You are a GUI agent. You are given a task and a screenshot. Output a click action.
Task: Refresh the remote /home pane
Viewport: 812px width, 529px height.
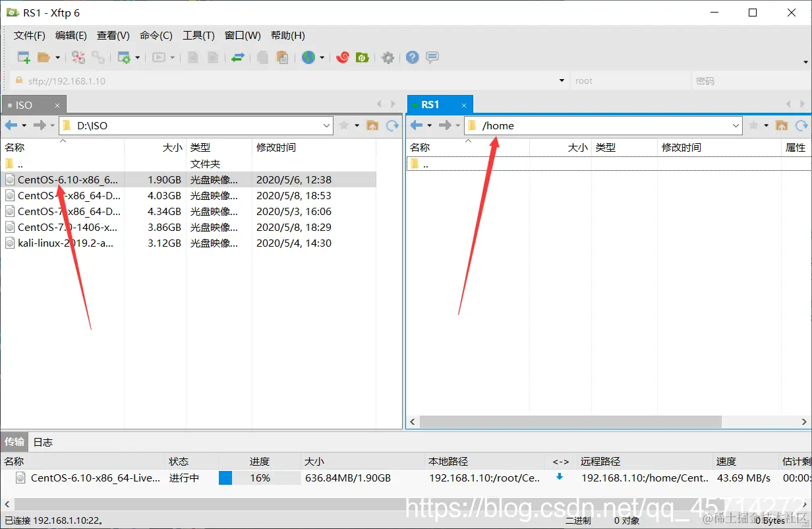click(x=801, y=125)
